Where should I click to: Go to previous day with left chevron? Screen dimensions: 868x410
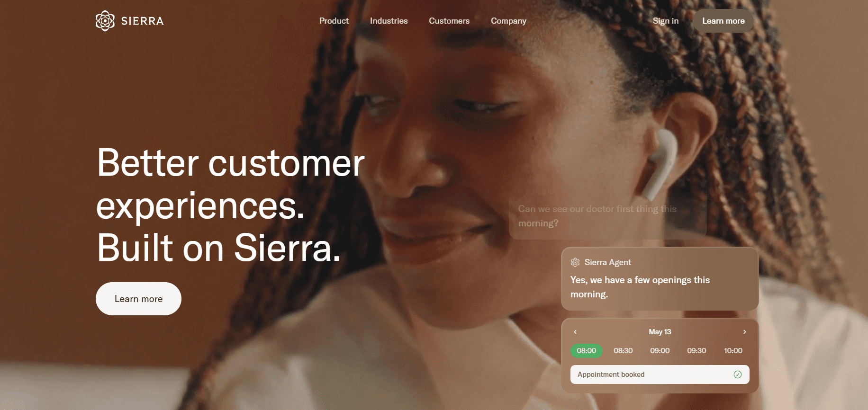[x=575, y=332]
